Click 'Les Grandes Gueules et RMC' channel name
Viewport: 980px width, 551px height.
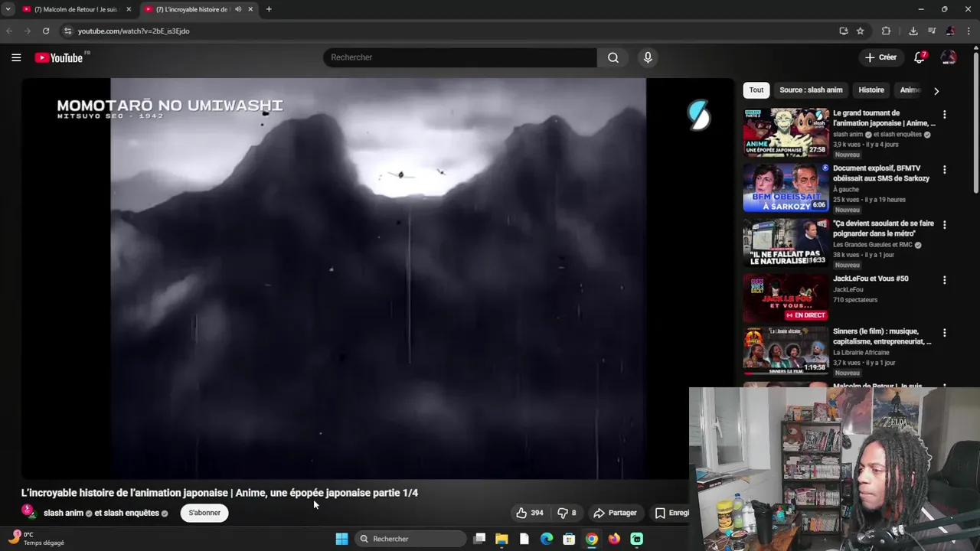click(x=873, y=245)
